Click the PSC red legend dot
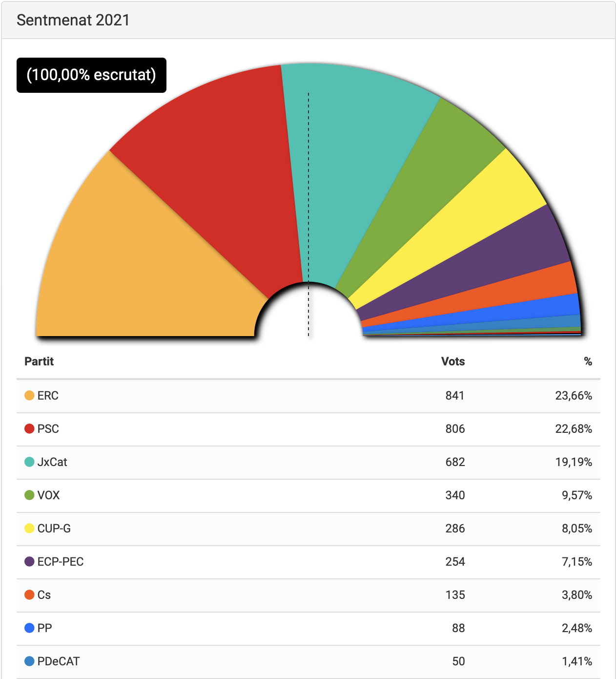 tap(29, 429)
